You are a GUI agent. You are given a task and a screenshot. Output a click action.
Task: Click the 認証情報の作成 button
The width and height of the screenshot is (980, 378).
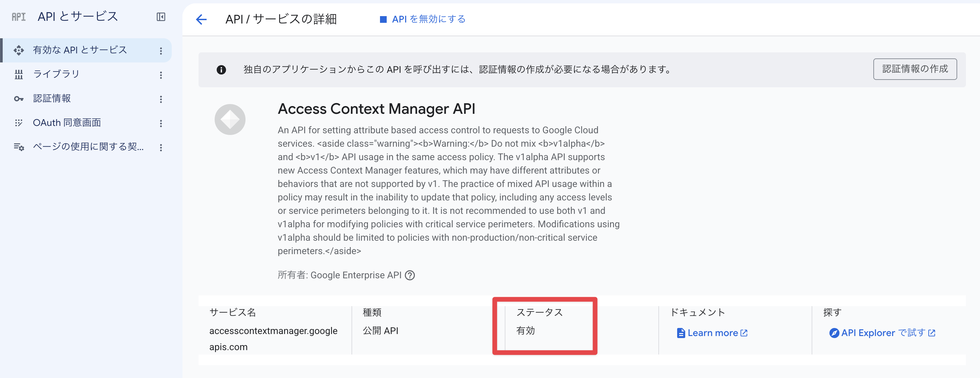click(915, 69)
